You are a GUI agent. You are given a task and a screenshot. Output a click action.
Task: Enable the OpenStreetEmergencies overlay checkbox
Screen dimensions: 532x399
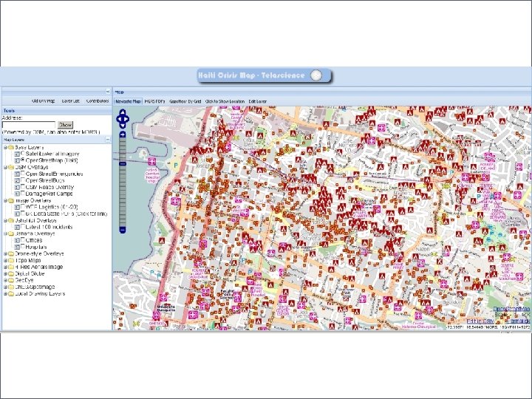[x=23, y=173]
